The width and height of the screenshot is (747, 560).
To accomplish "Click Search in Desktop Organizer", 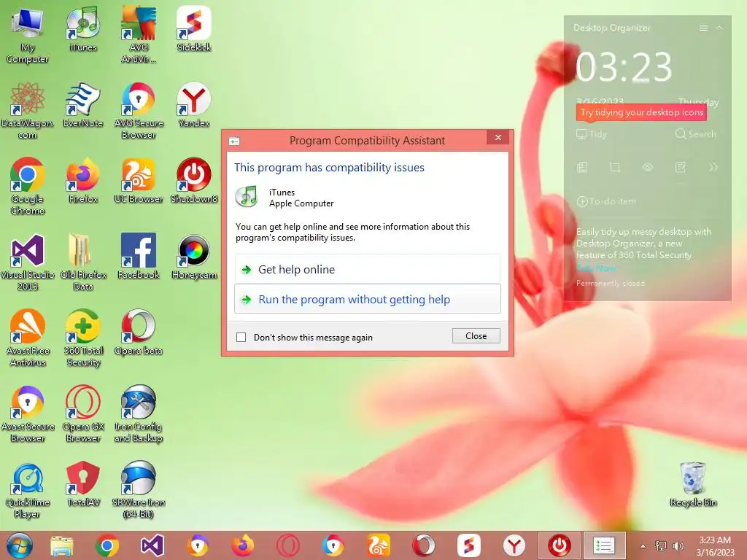I will [695, 134].
